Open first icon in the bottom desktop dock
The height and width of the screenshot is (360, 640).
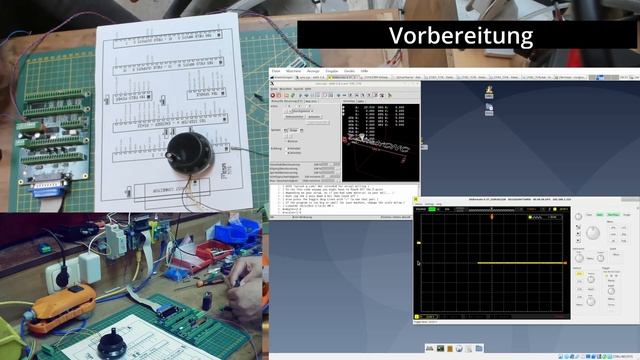[429, 348]
